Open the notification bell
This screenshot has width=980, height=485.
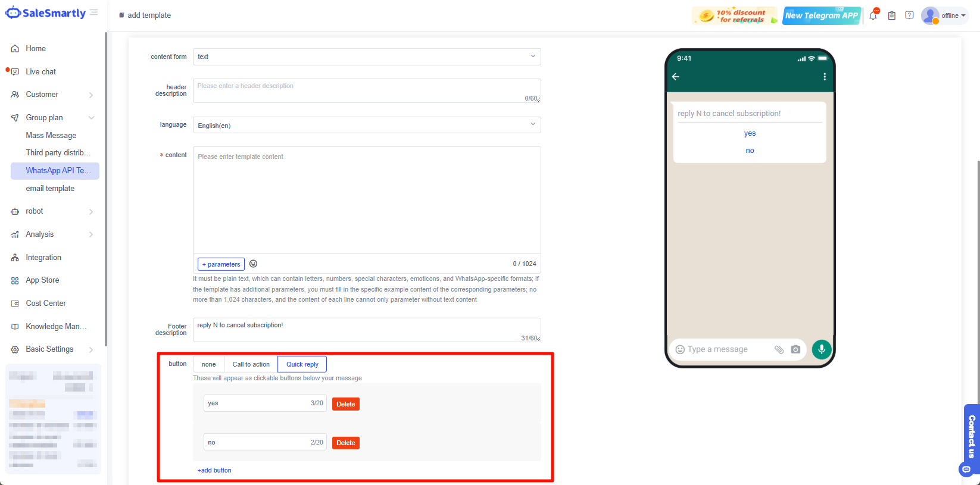(x=873, y=15)
